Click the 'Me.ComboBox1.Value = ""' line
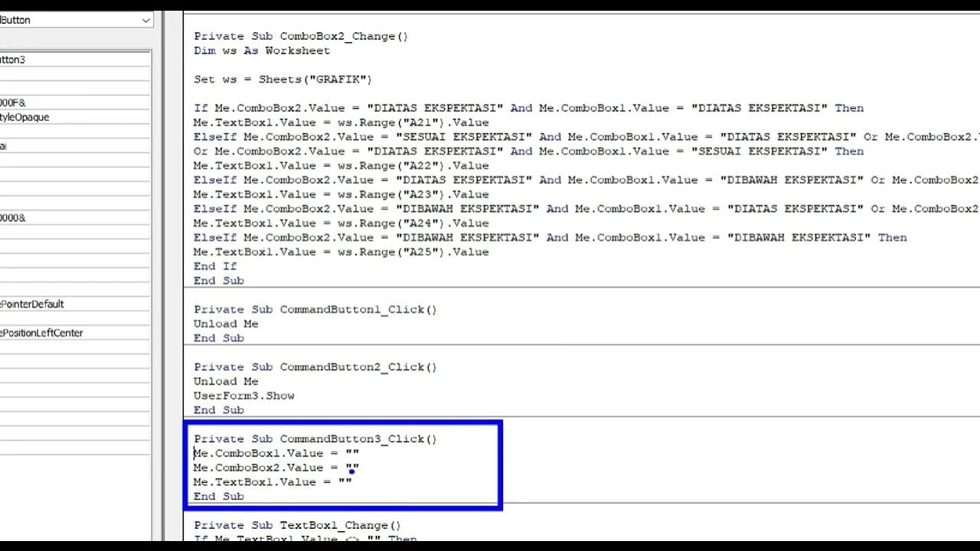The height and width of the screenshot is (551, 980). click(276, 453)
